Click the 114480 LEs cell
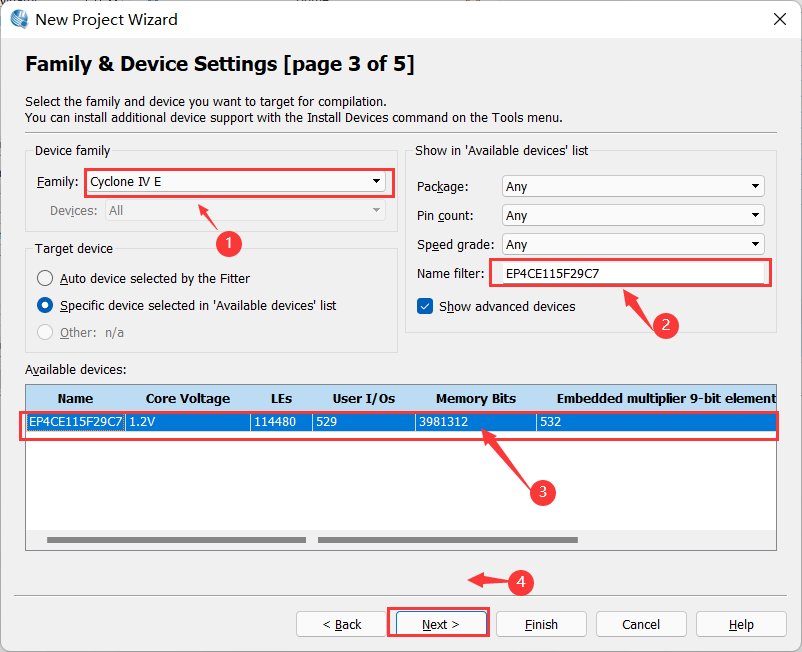Image resolution: width=802 pixels, height=652 pixels. pyautogui.click(x=281, y=422)
